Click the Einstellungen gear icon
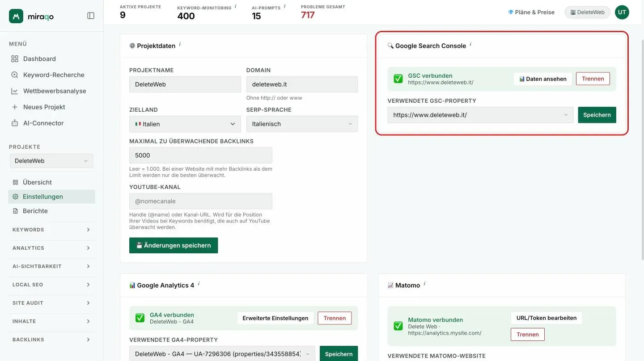 (x=15, y=197)
